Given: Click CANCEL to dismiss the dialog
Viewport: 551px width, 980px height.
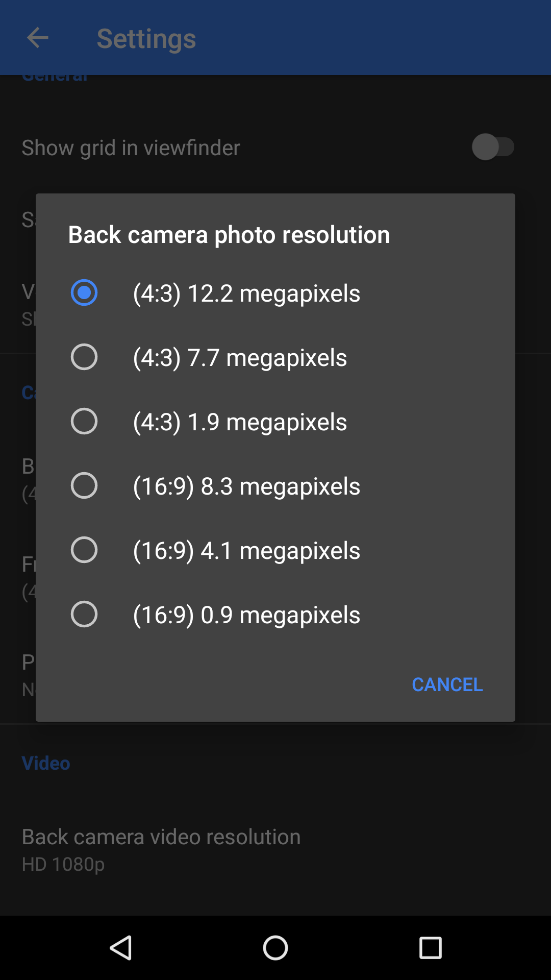Looking at the screenshot, I should [x=447, y=684].
